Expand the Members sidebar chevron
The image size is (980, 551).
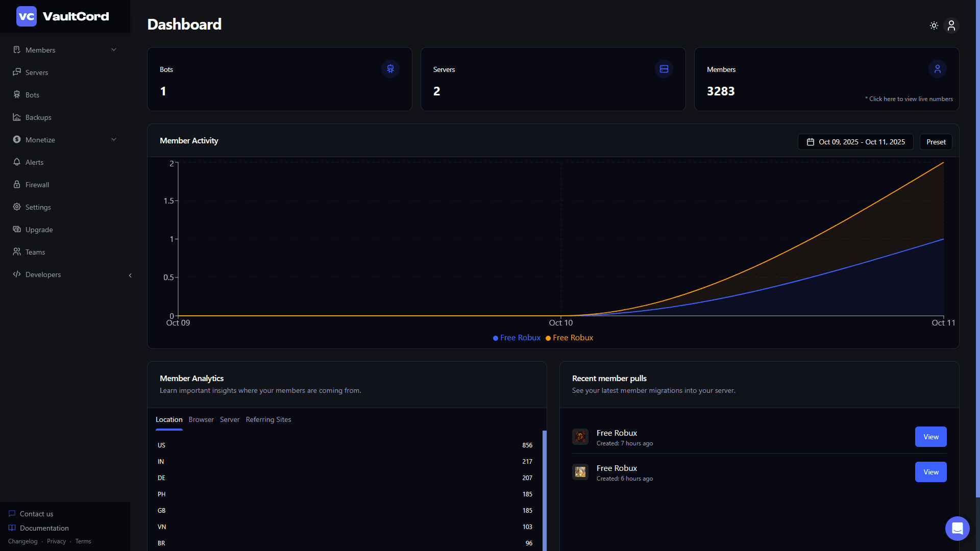tap(114, 49)
